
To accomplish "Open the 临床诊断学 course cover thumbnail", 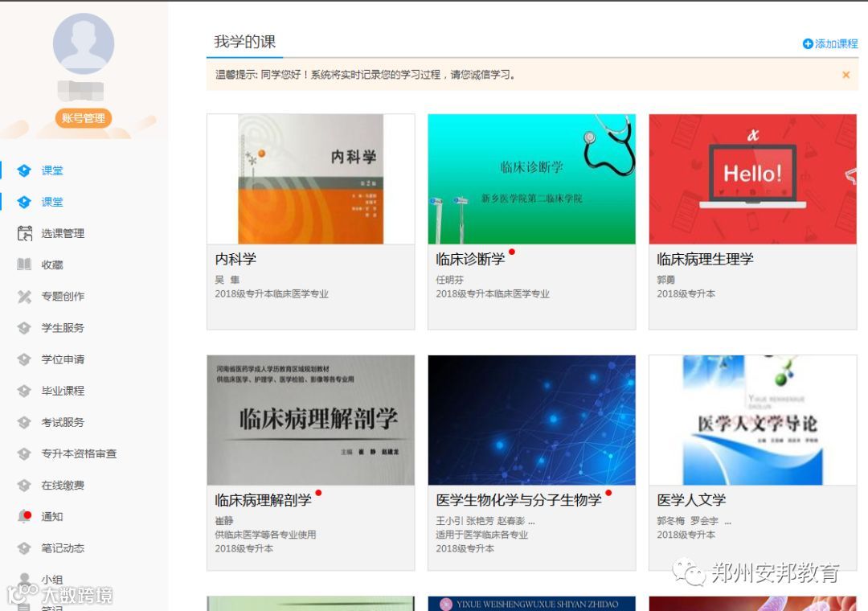I will (531, 179).
